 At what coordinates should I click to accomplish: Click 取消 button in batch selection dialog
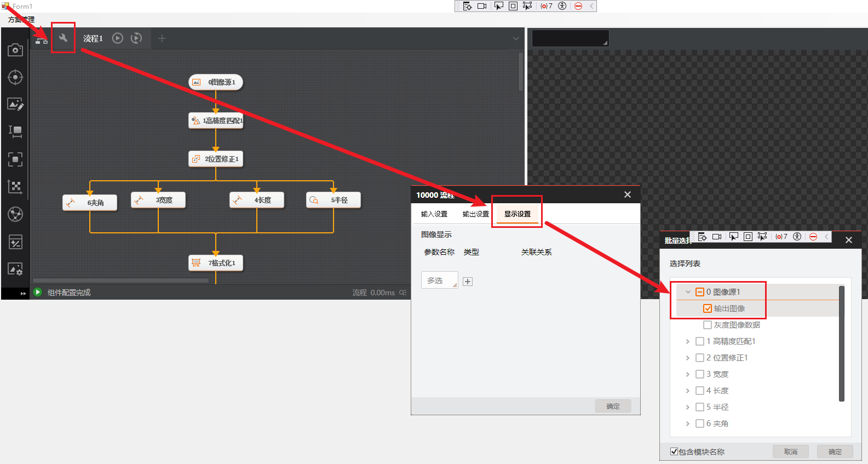click(790, 452)
